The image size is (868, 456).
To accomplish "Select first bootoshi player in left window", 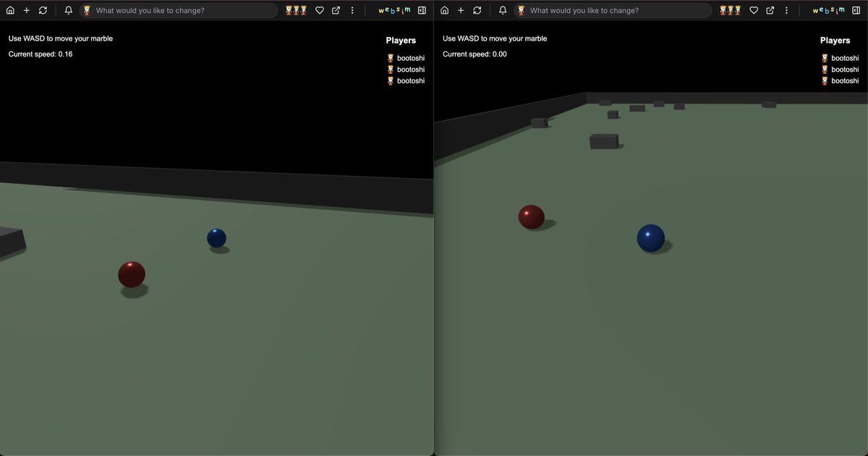I will pos(406,58).
